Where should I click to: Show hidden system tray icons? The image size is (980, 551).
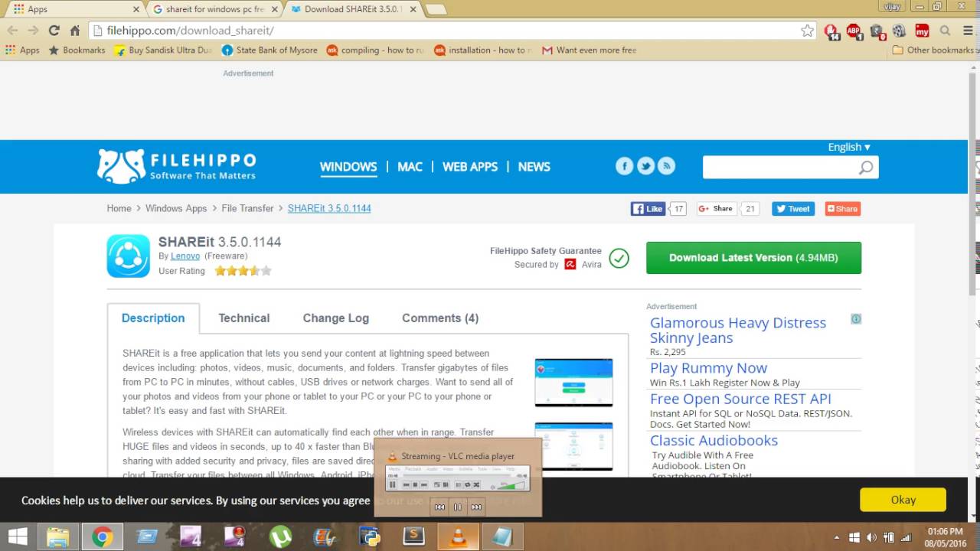click(x=836, y=537)
